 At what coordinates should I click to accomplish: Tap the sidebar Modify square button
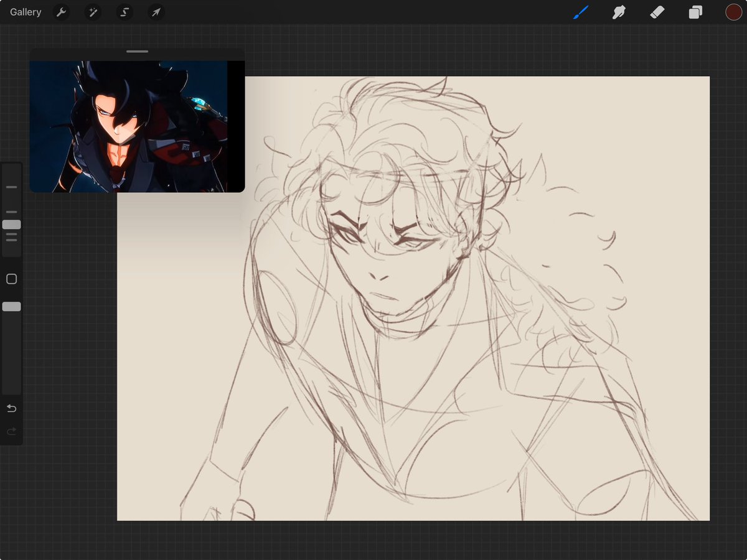(x=11, y=279)
